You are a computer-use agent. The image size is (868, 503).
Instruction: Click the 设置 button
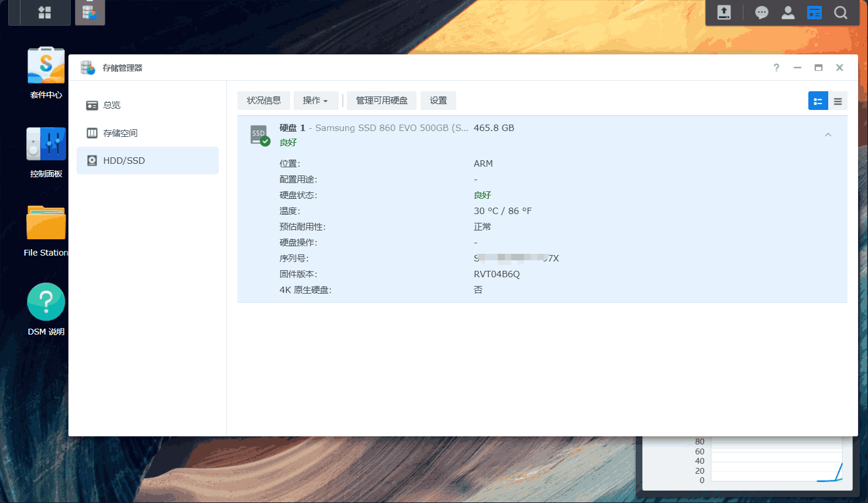(438, 101)
